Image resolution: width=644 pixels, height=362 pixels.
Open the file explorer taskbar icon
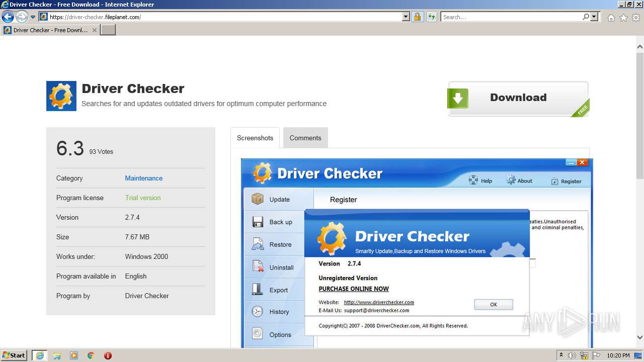(57, 355)
